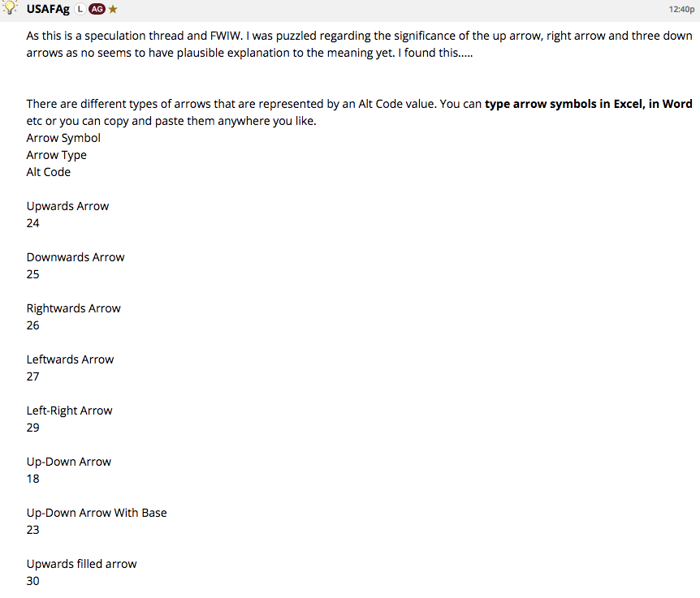Open the USAFAg user profile
The height and width of the screenshot is (598, 700).
click(48, 10)
